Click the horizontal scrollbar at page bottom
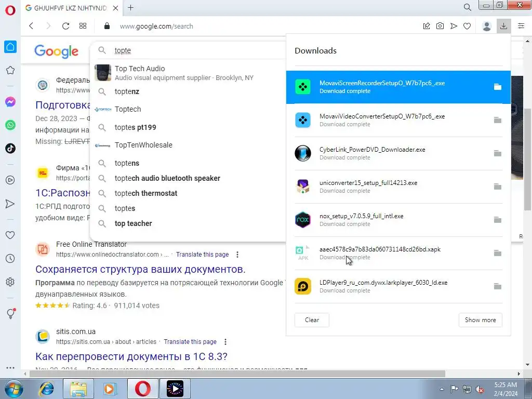This screenshot has width=532, height=399. 237,374
